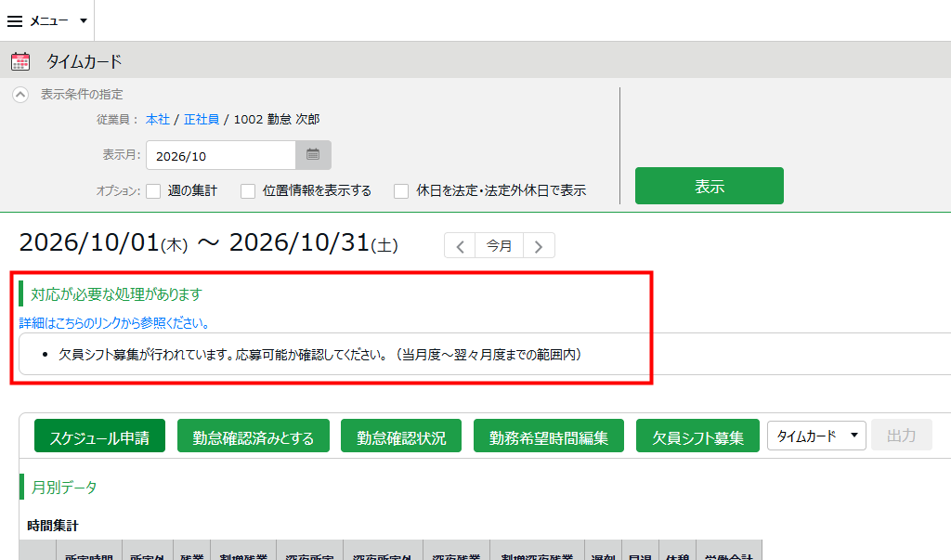Click 勤務希望時間編集 button
951x560 pixels.
[548, 436]
